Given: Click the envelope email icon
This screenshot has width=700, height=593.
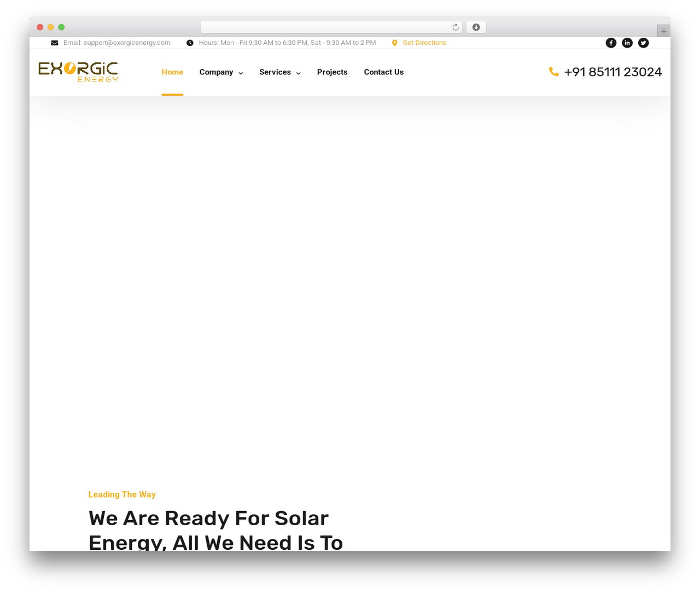Looking at the screenshot, I should point(55,43).
